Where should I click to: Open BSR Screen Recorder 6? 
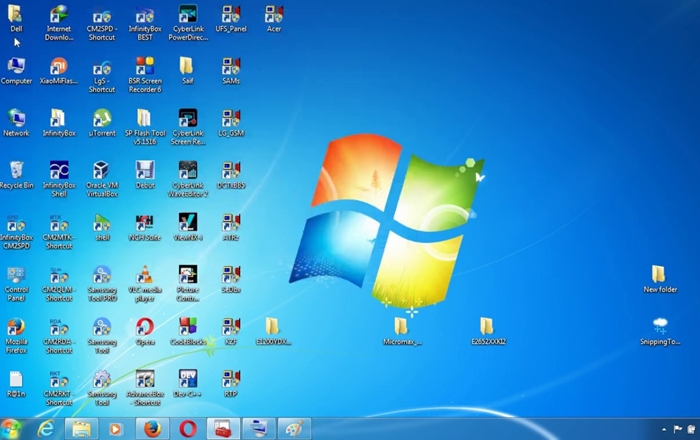[145, 75]
